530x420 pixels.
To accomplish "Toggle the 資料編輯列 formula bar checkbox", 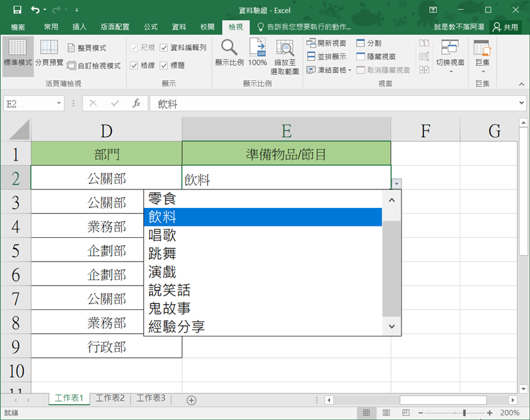I will pos(164,48).
